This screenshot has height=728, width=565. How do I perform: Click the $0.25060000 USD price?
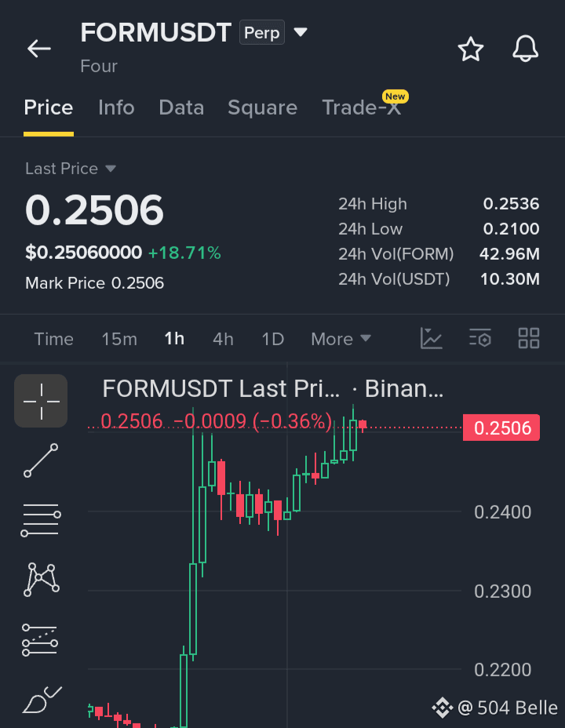coord(83,253)
